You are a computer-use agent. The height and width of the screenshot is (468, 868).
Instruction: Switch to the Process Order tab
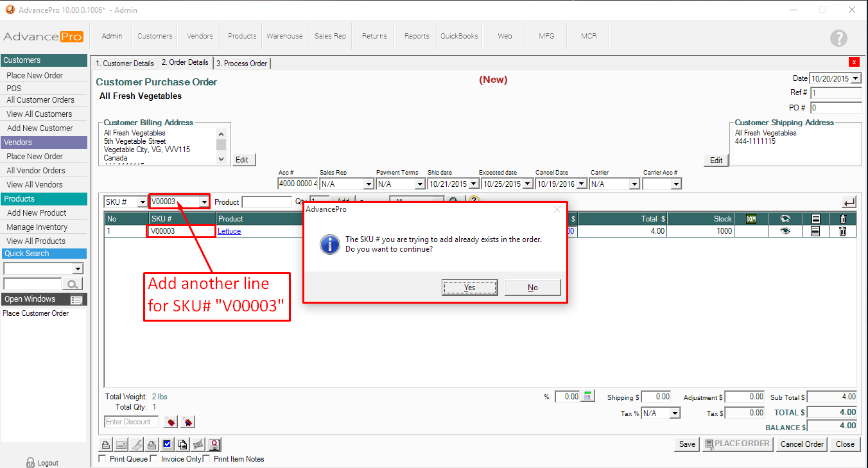(x=241, y=64)
